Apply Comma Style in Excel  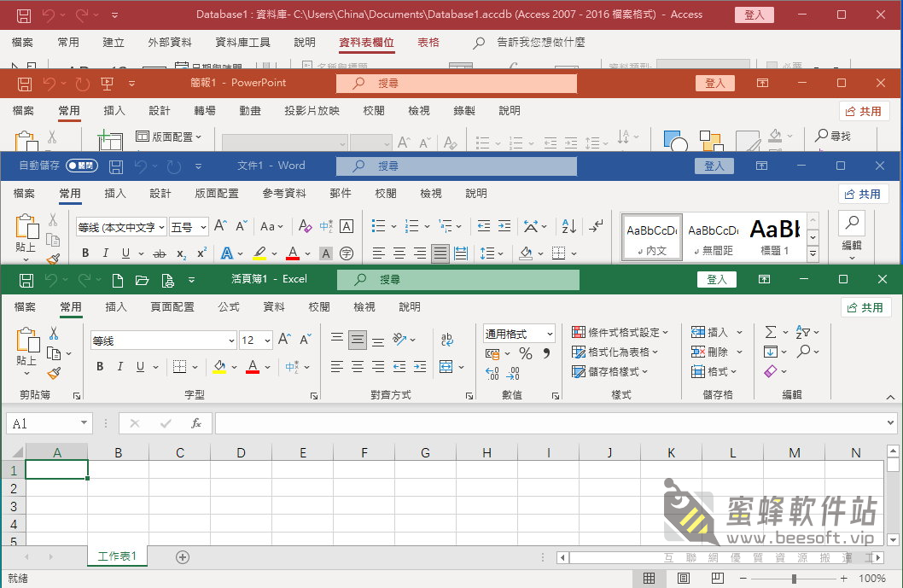pos(546,353)
